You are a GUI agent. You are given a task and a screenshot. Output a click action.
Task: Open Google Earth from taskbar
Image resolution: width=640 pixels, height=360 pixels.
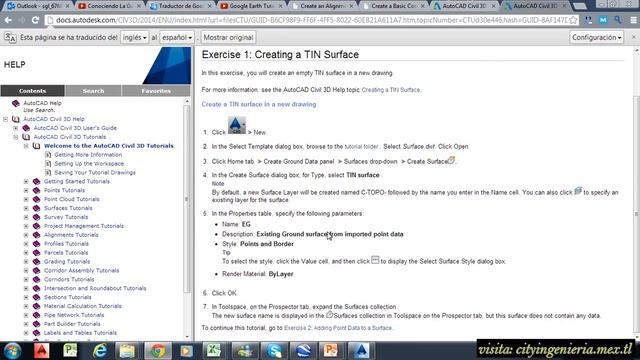(303, 351)
